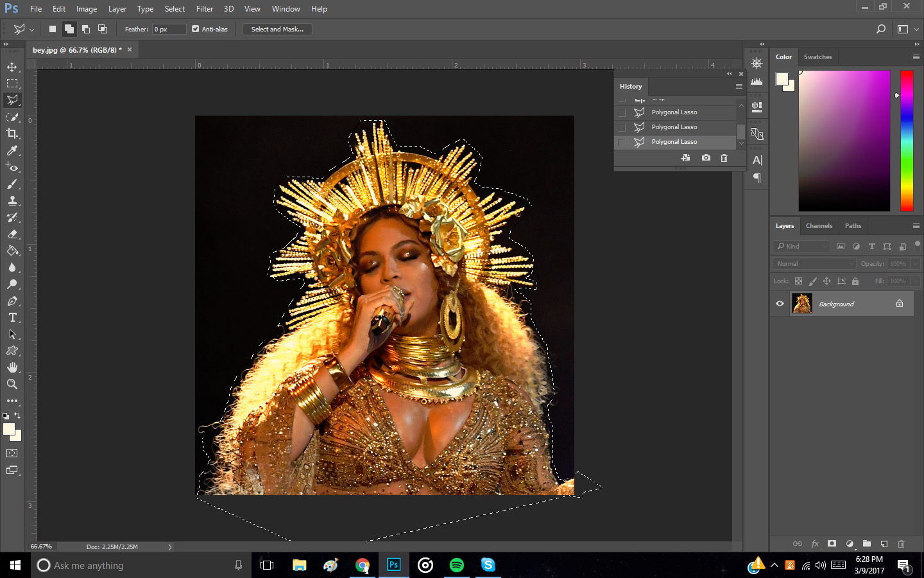Open the History panel menu
Screen dimensions: 924x578
point(739,87)
